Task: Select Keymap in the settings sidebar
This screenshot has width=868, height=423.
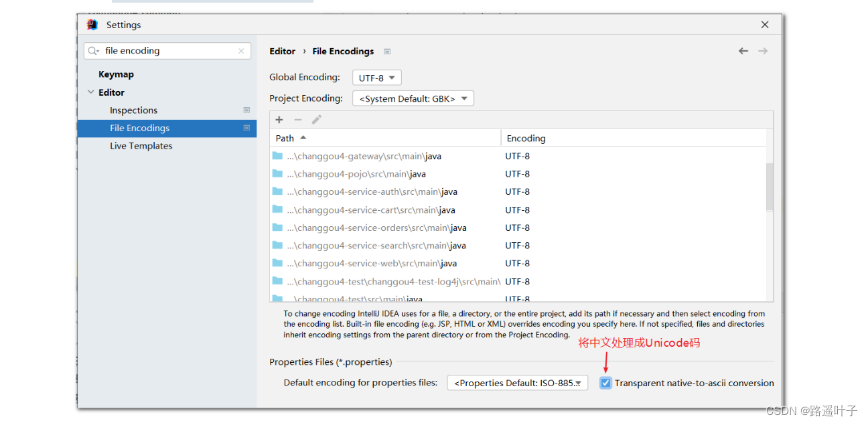Action: pos(116,74)
